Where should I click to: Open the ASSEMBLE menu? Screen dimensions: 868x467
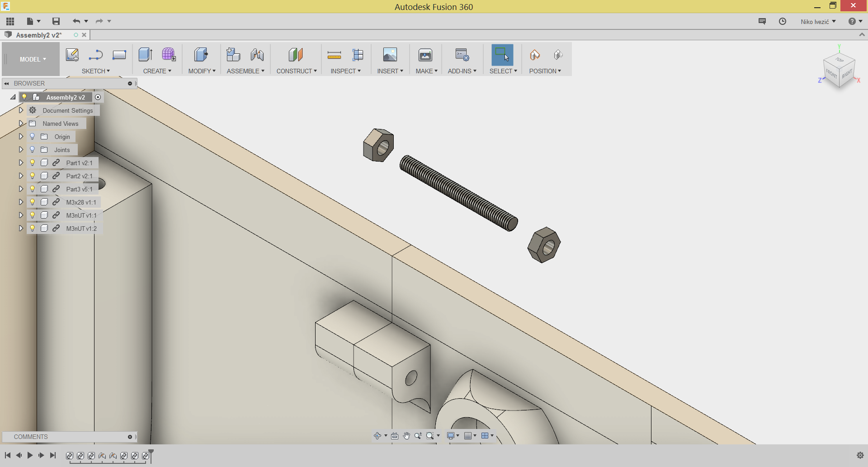[x=245, y=71]
